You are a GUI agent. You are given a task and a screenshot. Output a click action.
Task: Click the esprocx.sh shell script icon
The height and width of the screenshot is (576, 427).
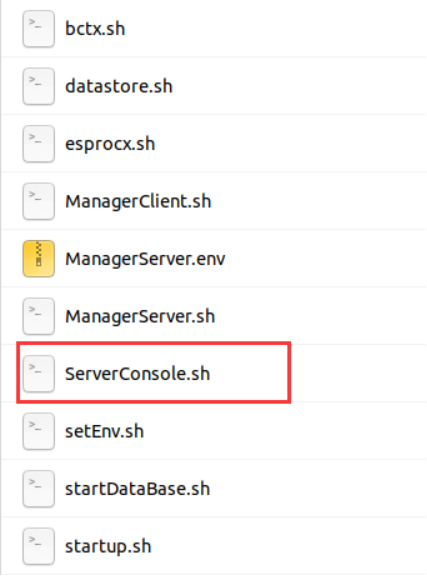point(39,144)
